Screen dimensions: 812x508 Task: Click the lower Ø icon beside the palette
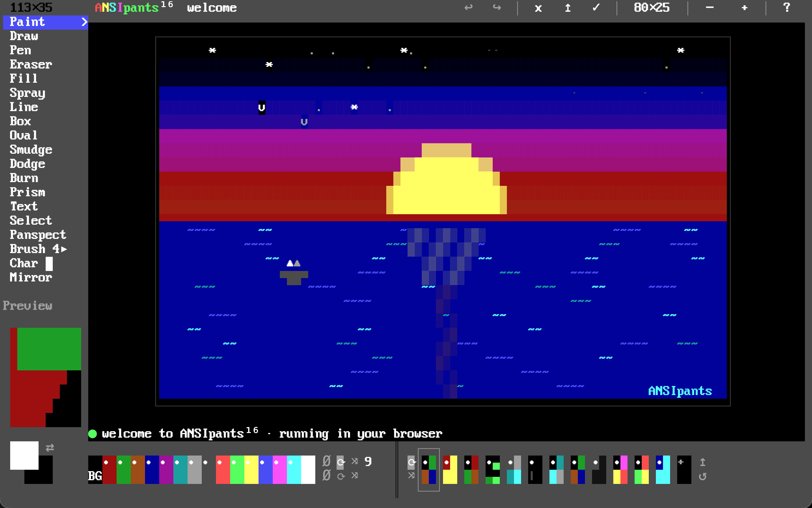tap(326, 475)
